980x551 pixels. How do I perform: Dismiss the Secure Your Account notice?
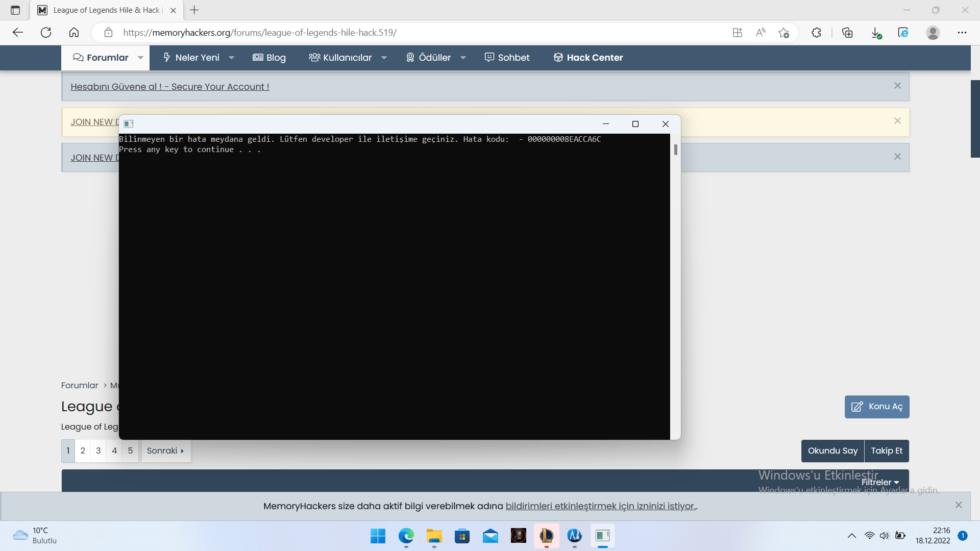[x=897, y=86]
